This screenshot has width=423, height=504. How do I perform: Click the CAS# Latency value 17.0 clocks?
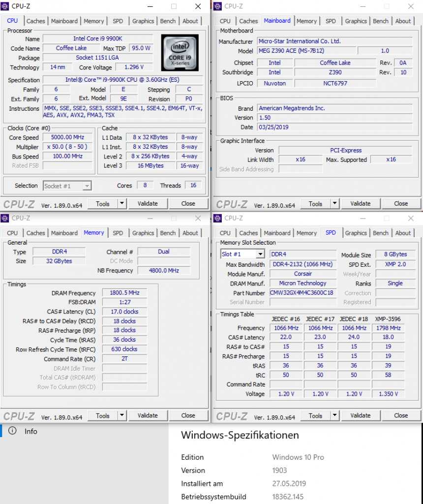124,312
